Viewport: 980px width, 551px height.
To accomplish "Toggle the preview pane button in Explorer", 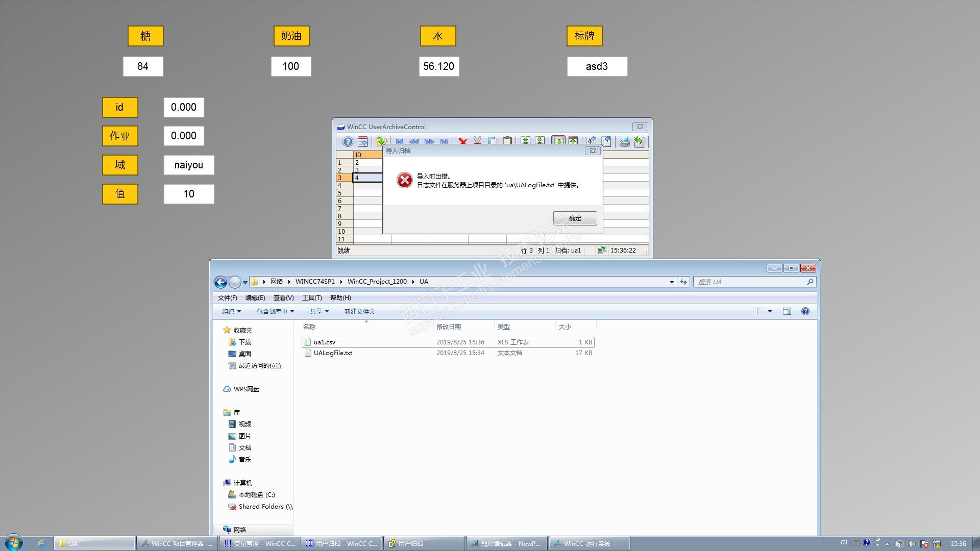I will 787,311.
